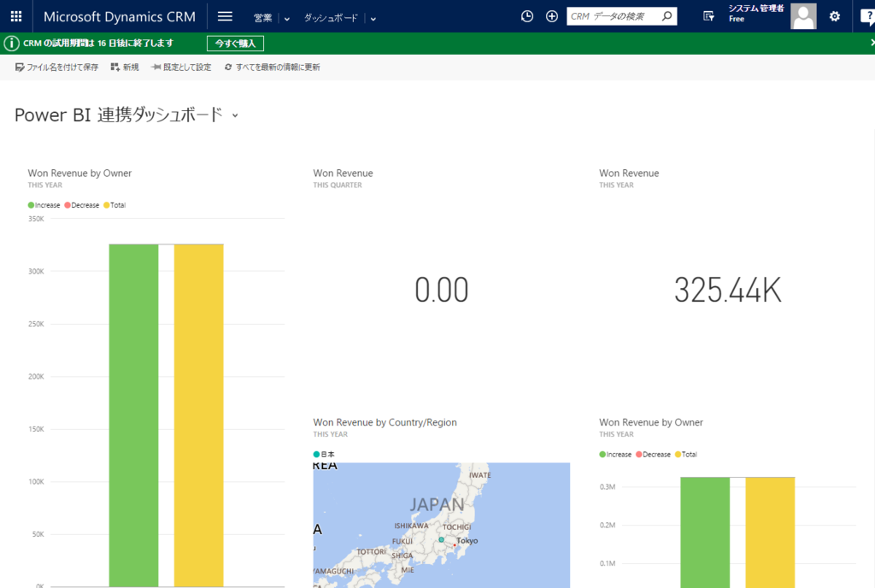
Task: Click the trial info icon in green banner
Action: coord(11,43)
